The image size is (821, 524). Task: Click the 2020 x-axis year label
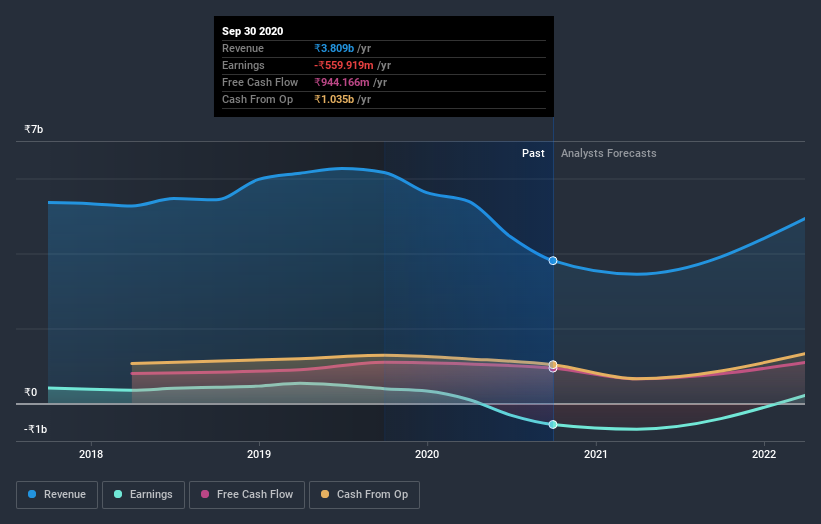click(x=427, y=454)
